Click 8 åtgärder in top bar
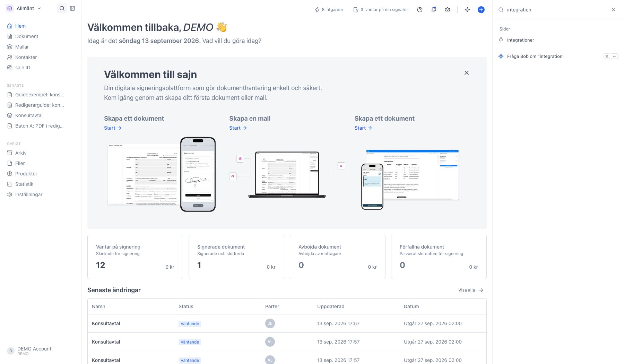624x364 pixels. click(x=329, y=10)
